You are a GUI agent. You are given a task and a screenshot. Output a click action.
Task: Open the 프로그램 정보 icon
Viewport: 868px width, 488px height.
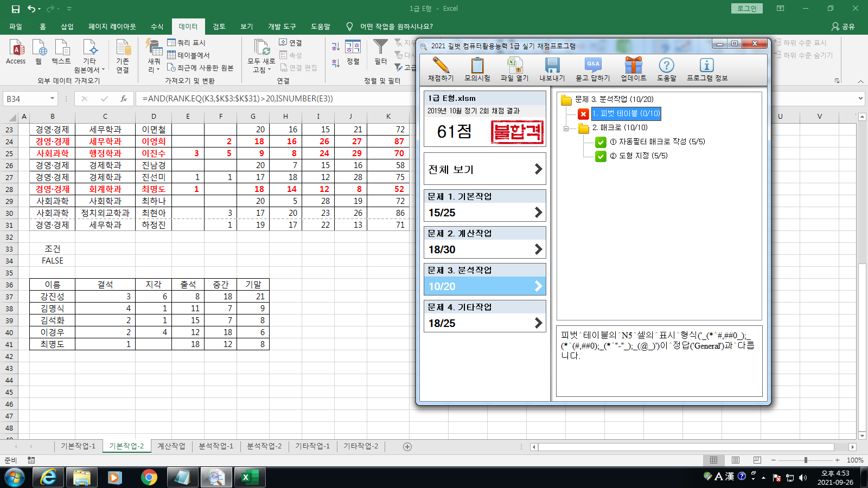tap(706, 66)
